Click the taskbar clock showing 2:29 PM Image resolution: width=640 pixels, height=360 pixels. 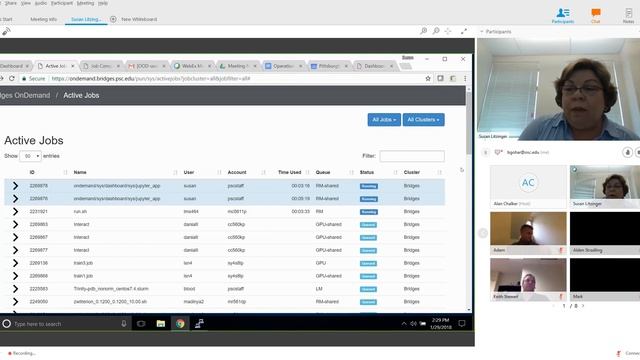[x=440, y=324]
